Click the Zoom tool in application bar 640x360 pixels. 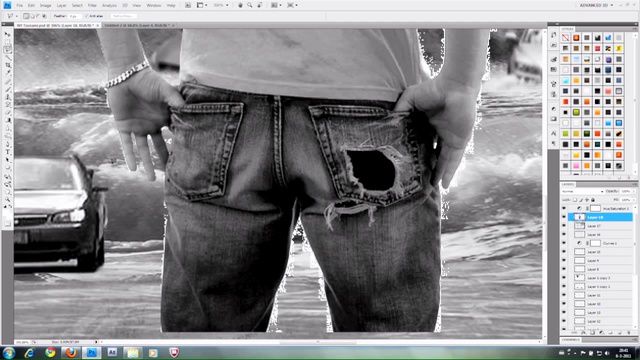click(250, 5)
